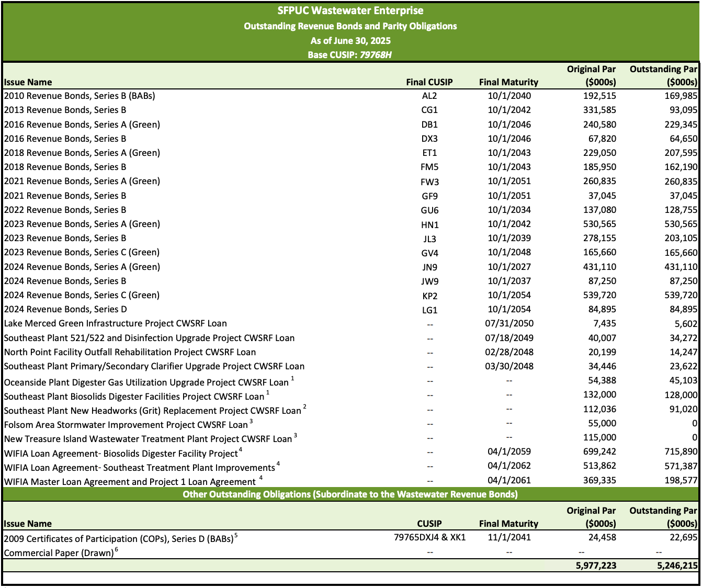Screen dimensions: 702x588
Task: Click the Issue Name column header
Action: pyautogui.click(x=27, y=82)
